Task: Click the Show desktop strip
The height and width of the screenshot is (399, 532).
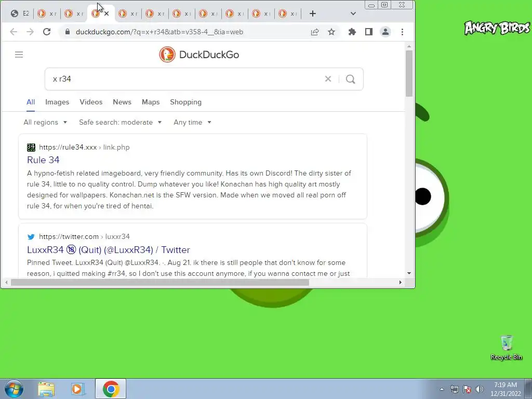Action: tap(528, 389)
